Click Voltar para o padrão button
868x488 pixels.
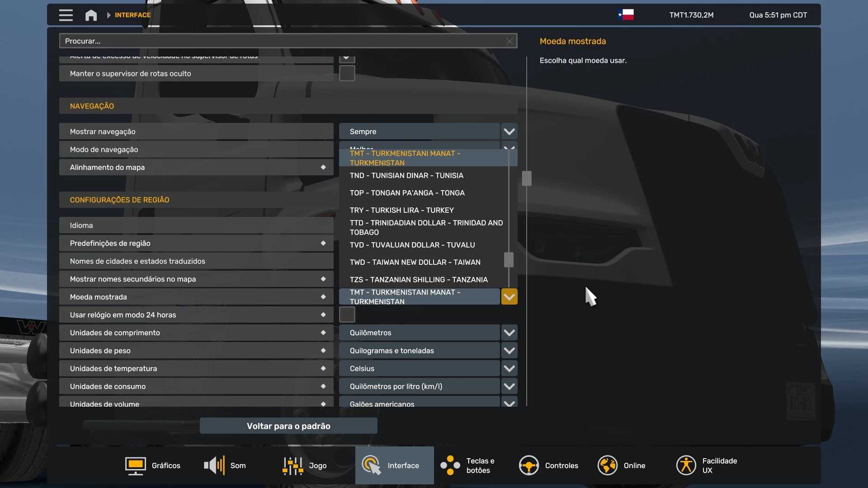(288, 426)
